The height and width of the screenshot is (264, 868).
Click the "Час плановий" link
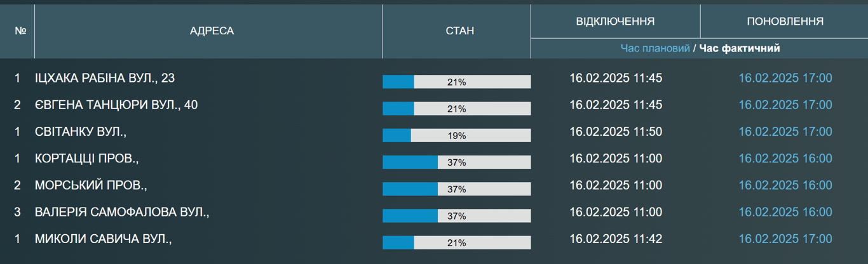[x=654, y=48]
